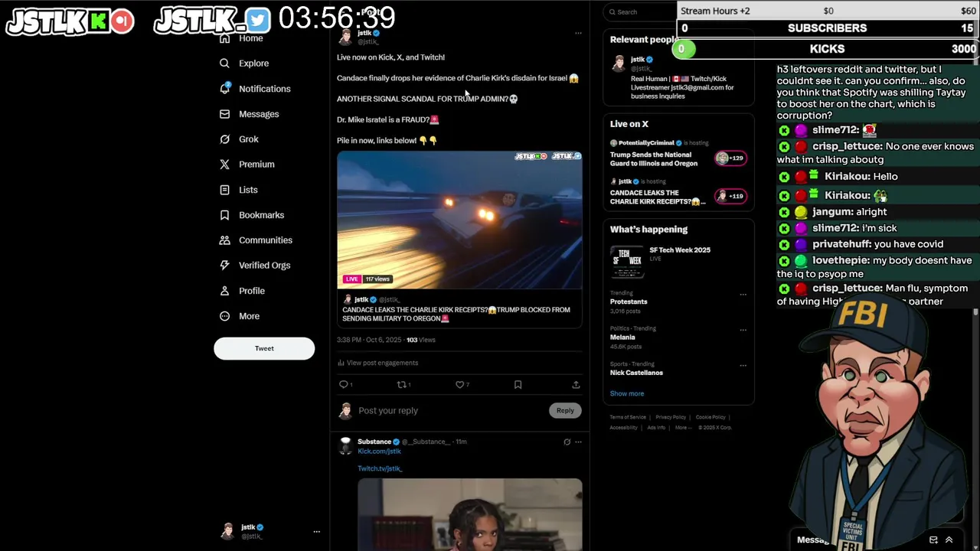
Task: Open SF Tech Week 2025 event
Action: (679, 261)
